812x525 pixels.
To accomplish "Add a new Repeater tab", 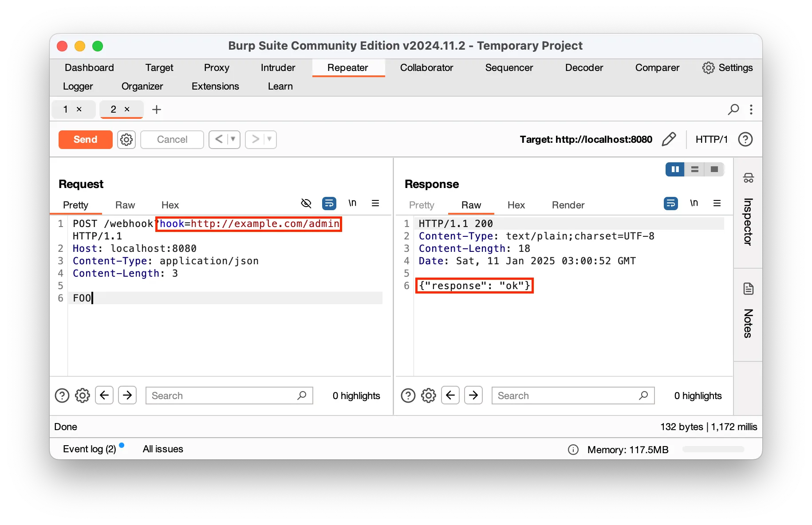I will [157, 110].
